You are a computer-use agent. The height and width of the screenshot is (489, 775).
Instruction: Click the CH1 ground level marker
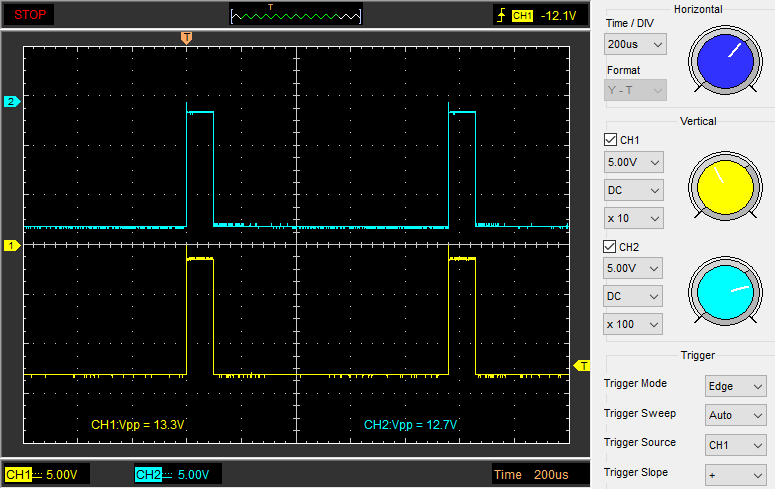point(12,245)
